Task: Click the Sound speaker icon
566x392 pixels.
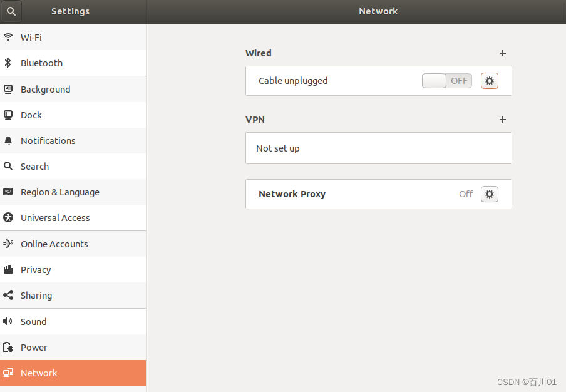Action: coord(8,321)
